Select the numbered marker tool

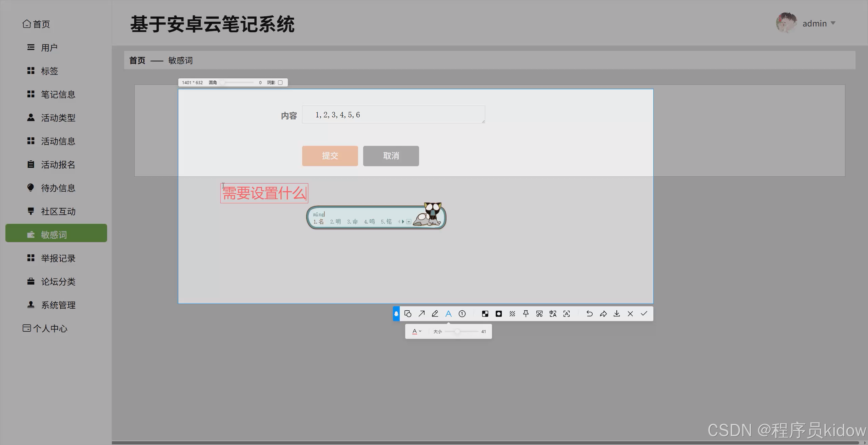[462, 314]
